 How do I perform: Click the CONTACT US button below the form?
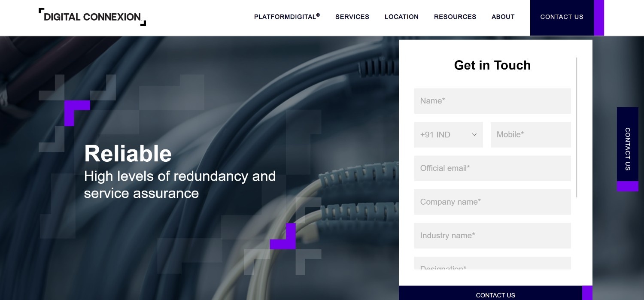[495, 295]
